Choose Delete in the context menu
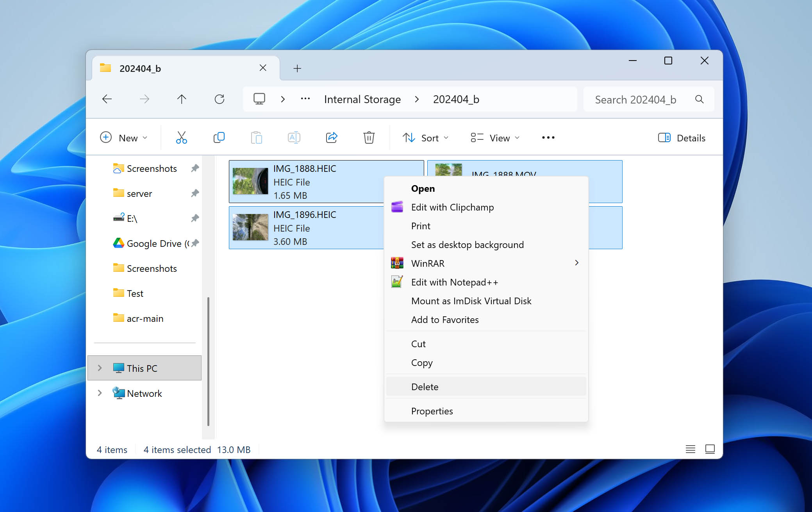The height and width of the screenshot is (512, 812). 486,387
